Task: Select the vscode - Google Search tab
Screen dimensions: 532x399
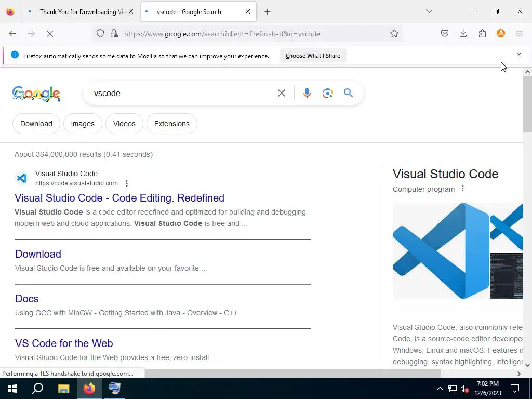Action: coord(198,11)
